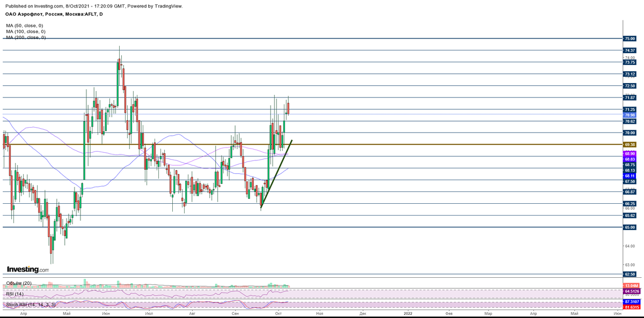
Task: Click the Фев month label on time axis
Action: [x=449, y=313]
